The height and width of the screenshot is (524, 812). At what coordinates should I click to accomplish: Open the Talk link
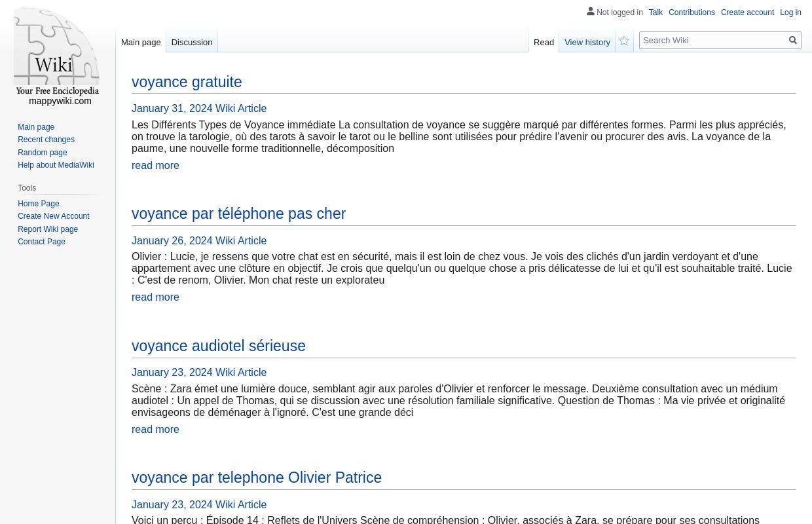(x=655, y=12)
